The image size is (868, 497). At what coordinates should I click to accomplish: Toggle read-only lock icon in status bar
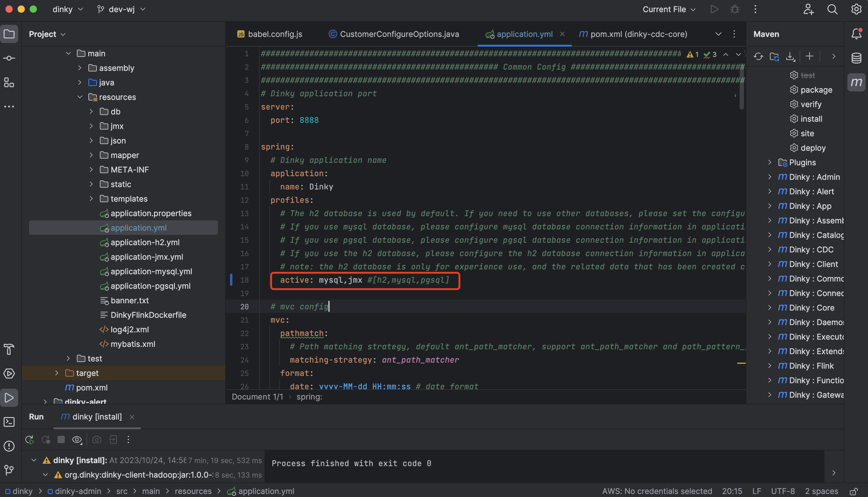[x=853, y=492]
